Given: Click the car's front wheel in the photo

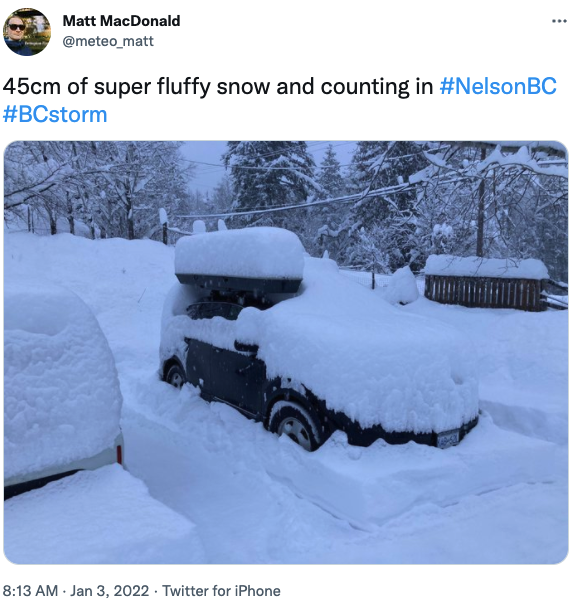Looking at the screenshot, I should pyautogui.click(x=296, y=426).
